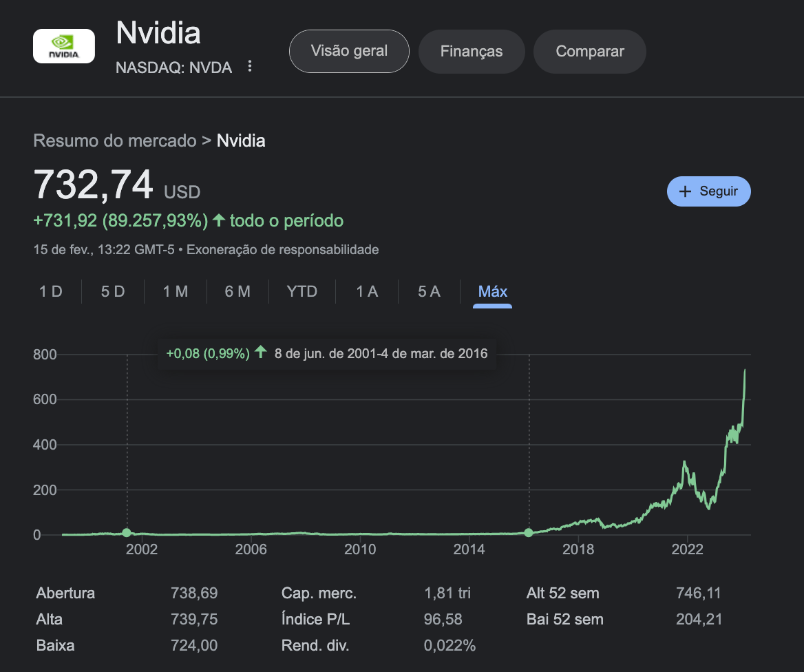Click the 2010 x-axis label

[x=360, y=549]
